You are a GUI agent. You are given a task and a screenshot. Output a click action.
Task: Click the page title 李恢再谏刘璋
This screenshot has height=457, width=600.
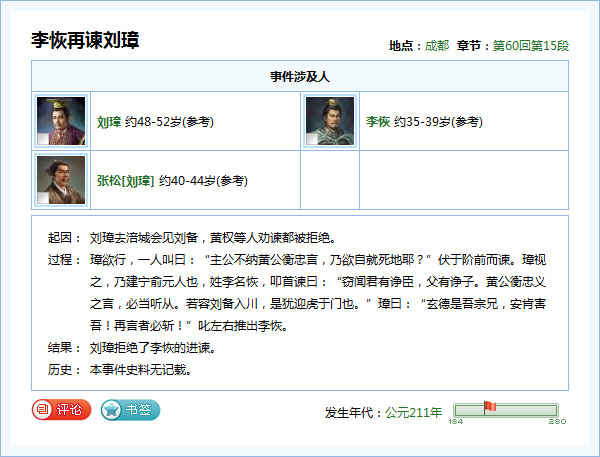coord(85,41)
